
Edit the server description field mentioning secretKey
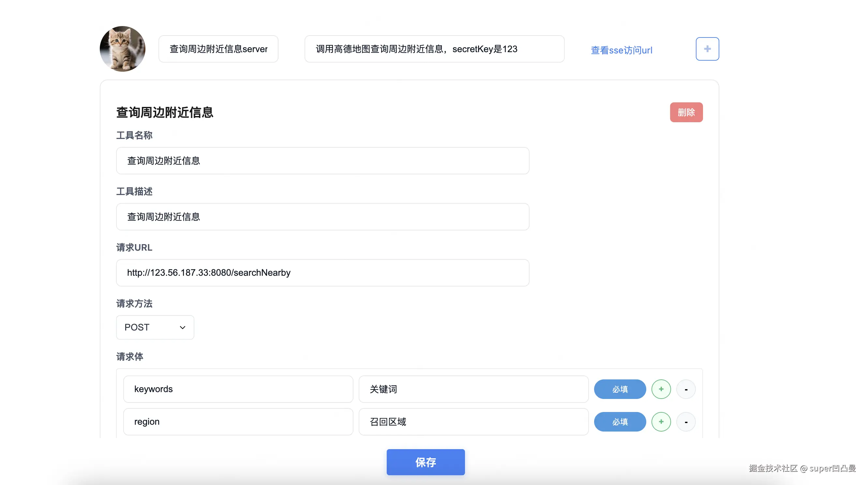pyautogui.click(x=434, y=49)
